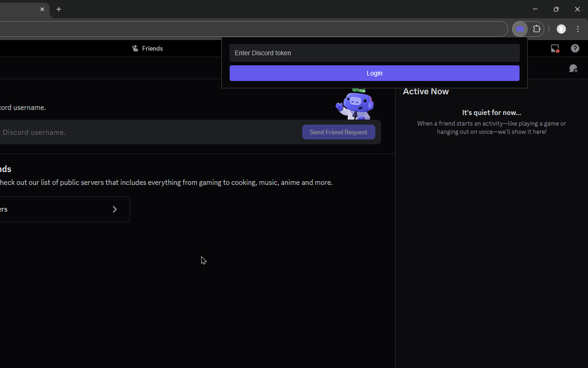Click the browser address bar
The height and width of the screenshot is (368, 588).
tap(254, 29)
